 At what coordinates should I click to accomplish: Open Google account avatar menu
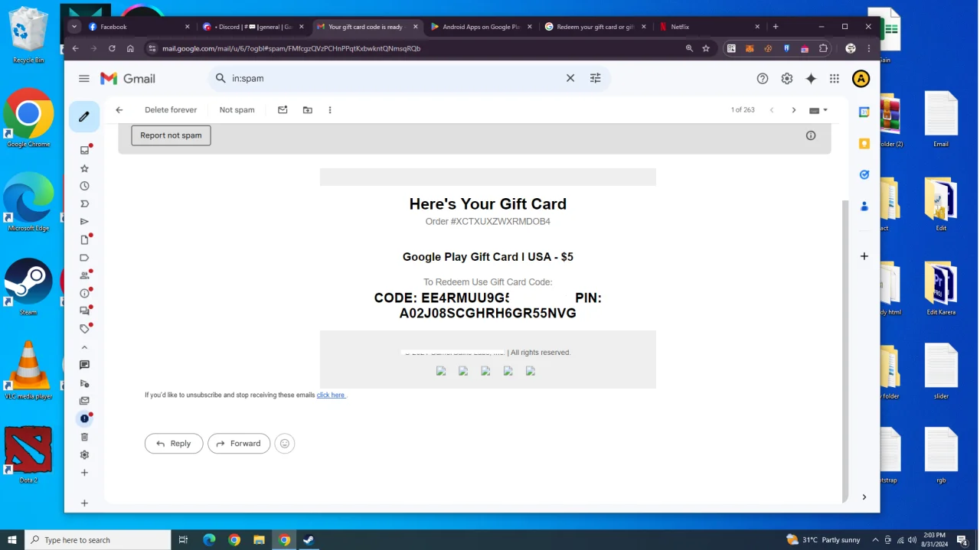click(x=861, y=78)
